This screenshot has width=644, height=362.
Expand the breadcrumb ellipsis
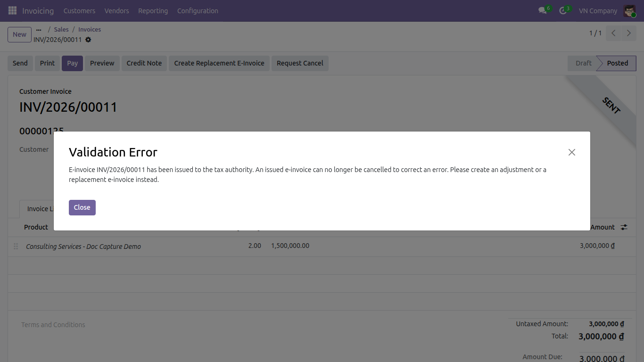(39, 29)
